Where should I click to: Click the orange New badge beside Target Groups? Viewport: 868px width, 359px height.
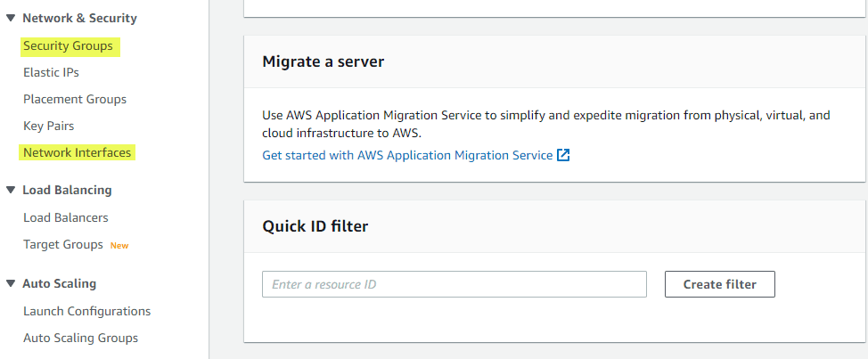click(x=119, y=245)
